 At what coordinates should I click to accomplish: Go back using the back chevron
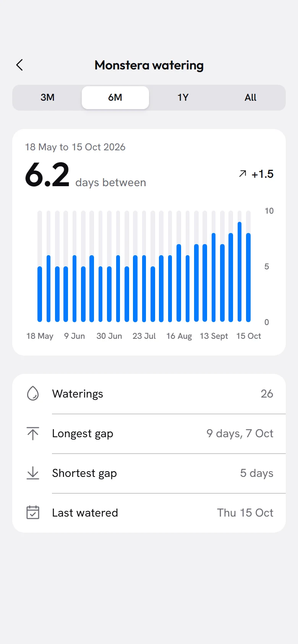point(19,65)
